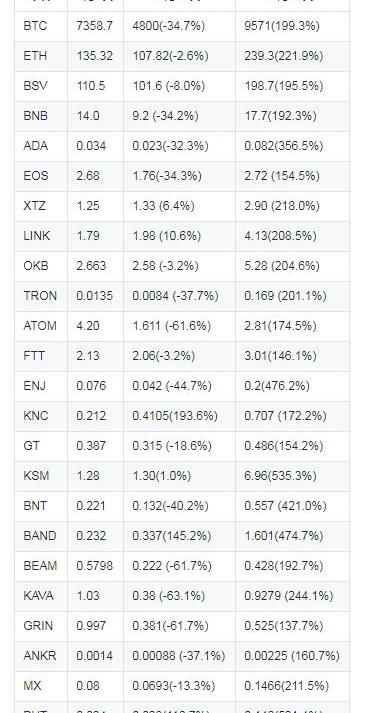
Task: Click the BNB value 9.2 (-34.2%)
Action: tap(166, 116)
